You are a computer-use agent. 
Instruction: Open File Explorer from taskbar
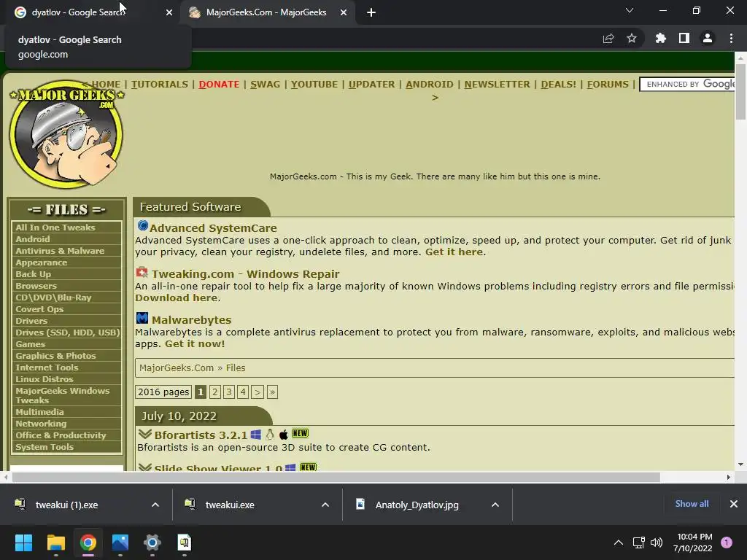(55, 542)
